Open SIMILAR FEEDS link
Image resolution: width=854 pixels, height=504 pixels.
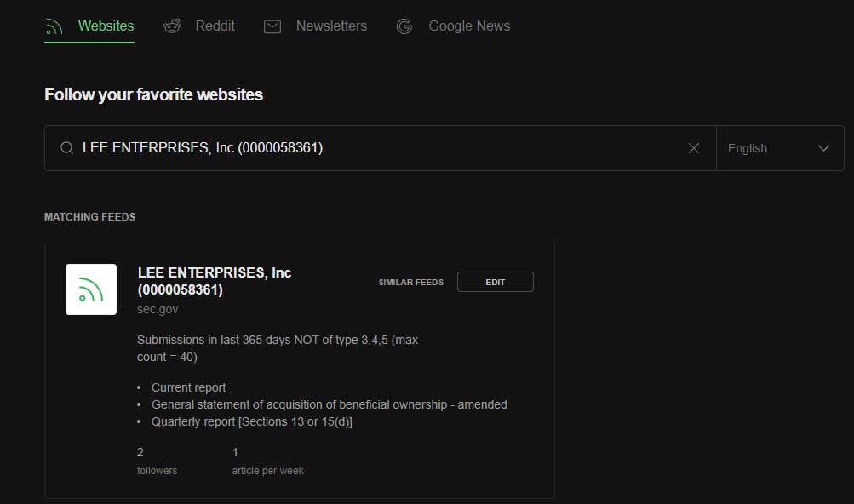coord(410,283)
